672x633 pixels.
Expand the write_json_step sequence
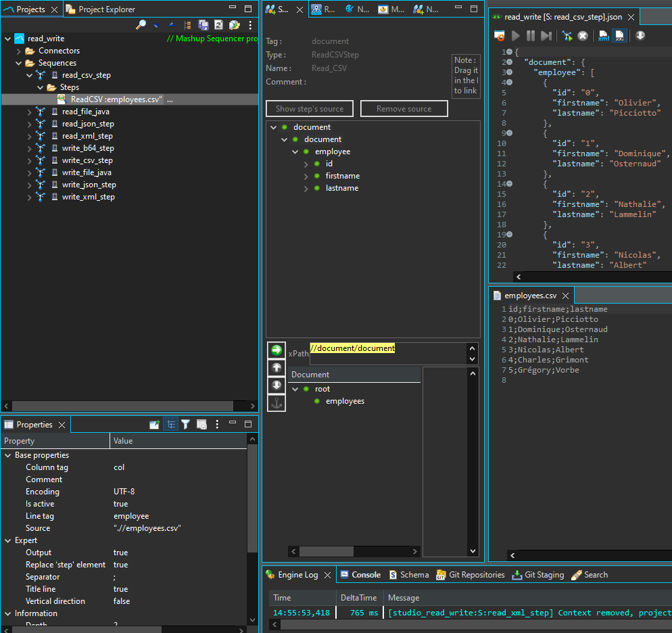(x=29, y=185)
